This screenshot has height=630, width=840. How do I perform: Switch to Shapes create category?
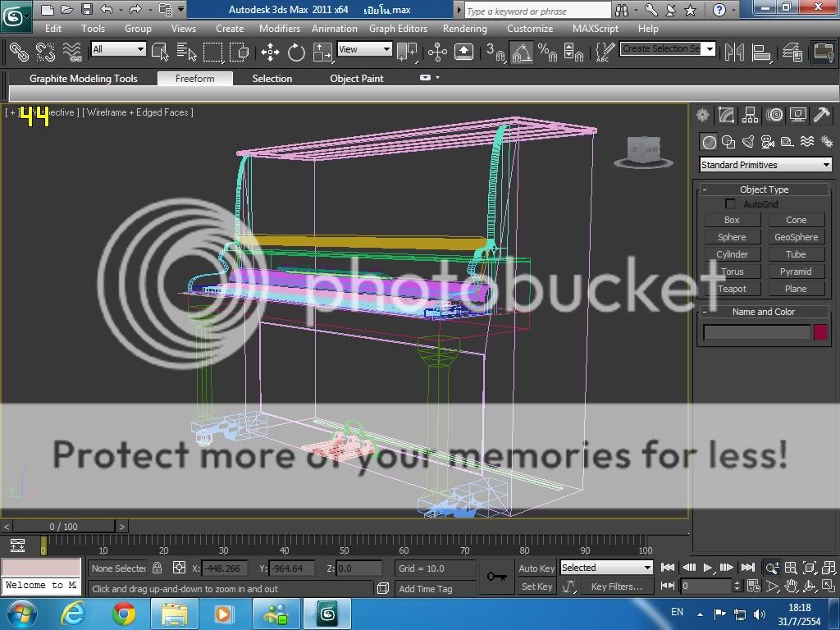(728, 142)
